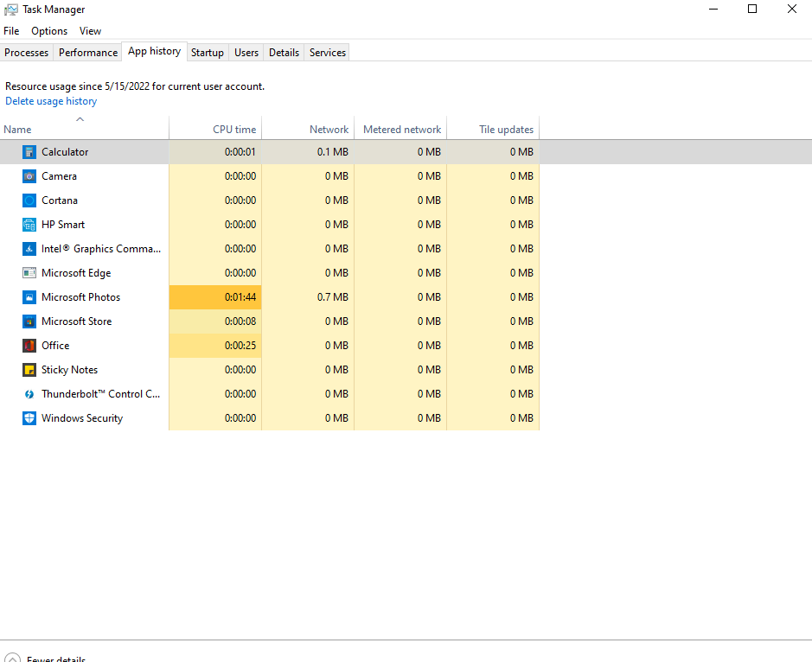Select the Camera row name

[59, 176]
